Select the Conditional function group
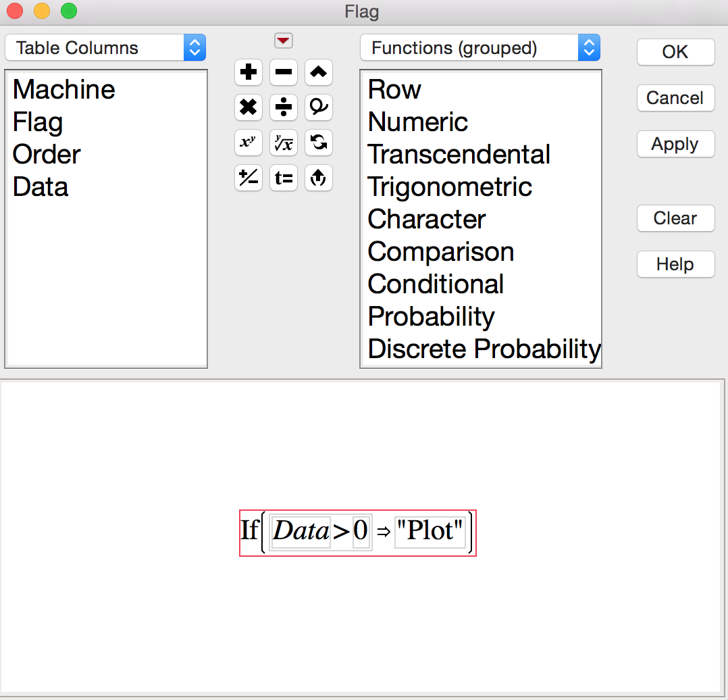728x700 pixels. [436, 284]
